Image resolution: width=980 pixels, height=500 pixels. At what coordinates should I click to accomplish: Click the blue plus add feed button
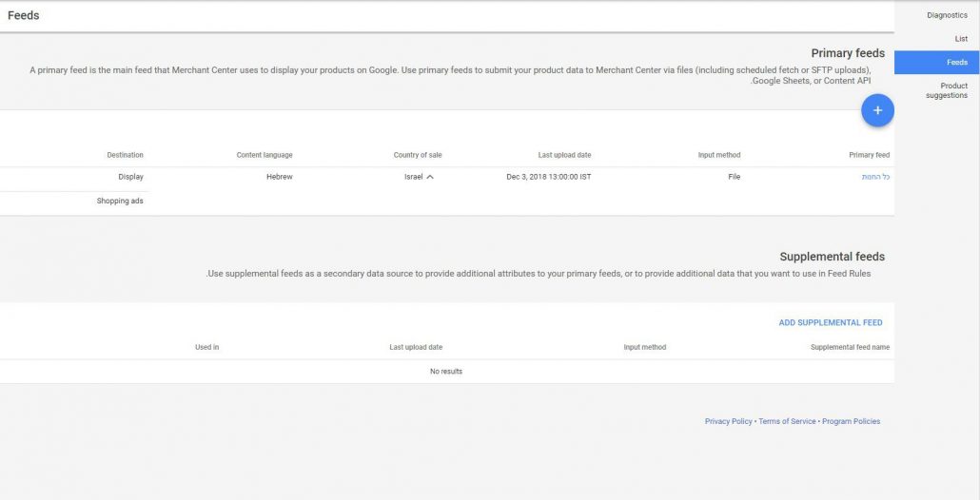click(x=877, y=110)
